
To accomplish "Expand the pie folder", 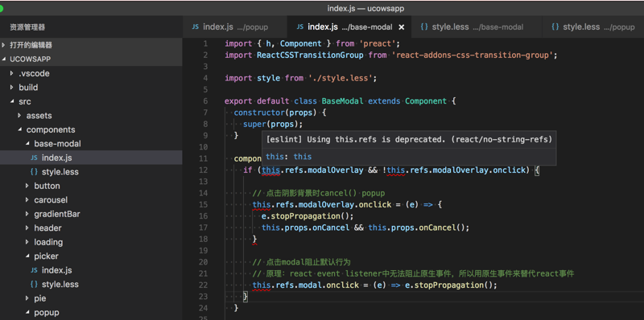I will coord(91,298).
